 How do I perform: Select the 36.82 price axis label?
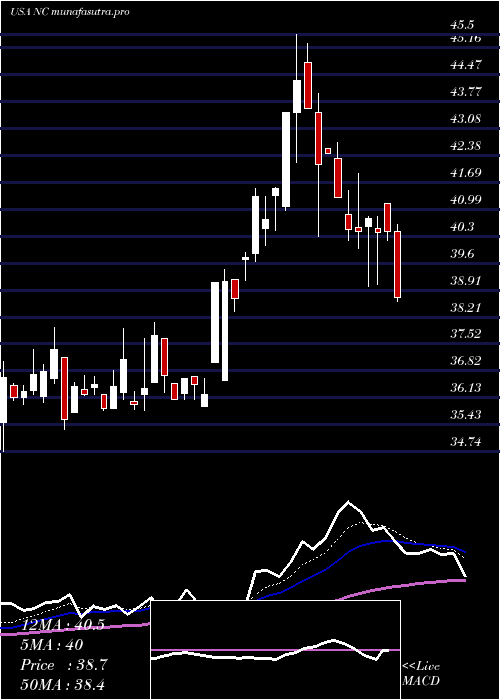pyautogui.click(x=466, y=361)
